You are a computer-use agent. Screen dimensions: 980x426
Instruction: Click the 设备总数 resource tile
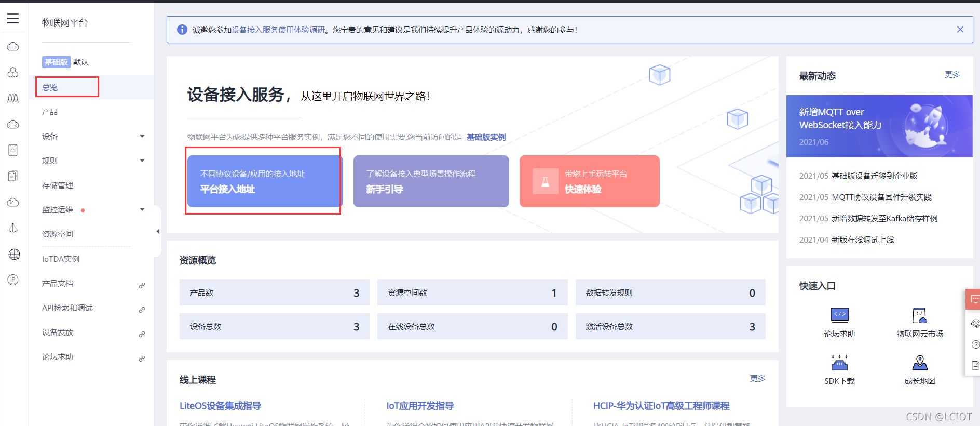275,326
